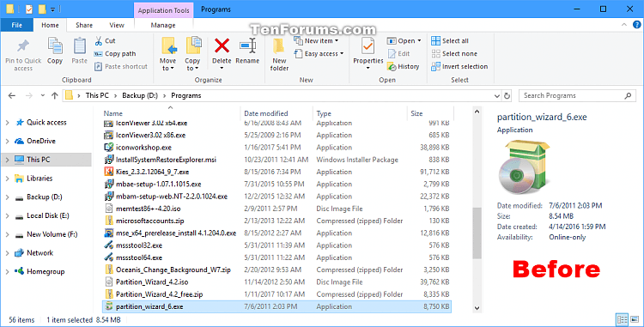Expand Quick access tree node
The height and width of the screenshot is (327, 644).
pos(7,122)
